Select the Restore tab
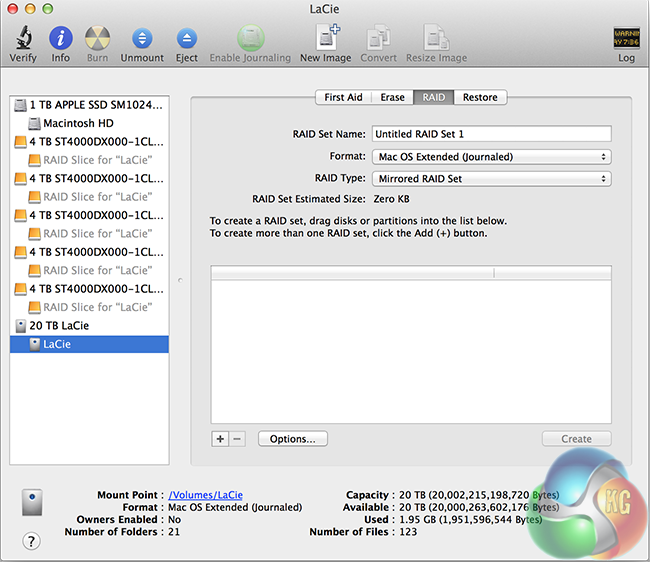 coord(480,97)
